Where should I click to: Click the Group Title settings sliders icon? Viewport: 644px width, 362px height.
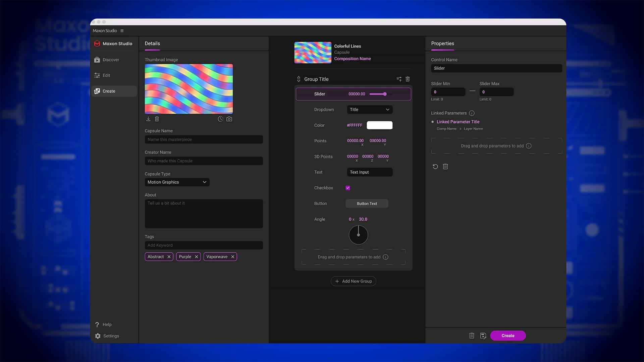pos(399,79)
